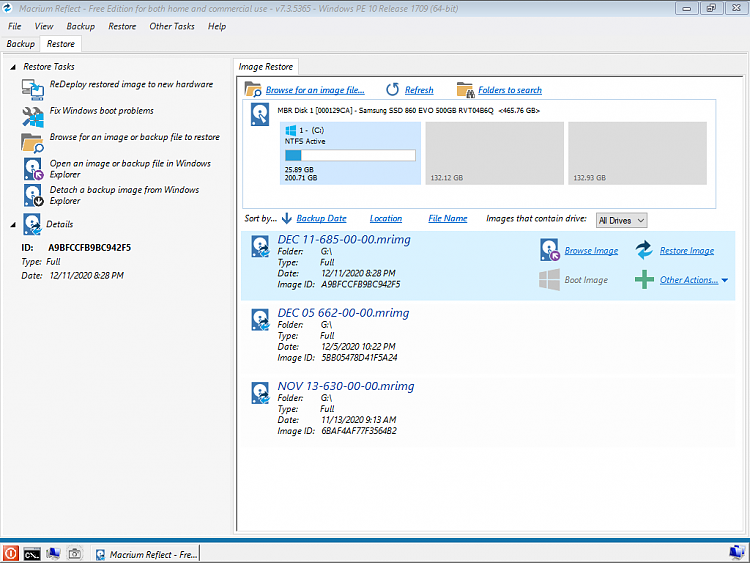Image resolution: width=750 pixels, height=563 pixels.
Task: Click the NOV 13-630-00-00.mrimg file name
Action: [x=346, y=386]
